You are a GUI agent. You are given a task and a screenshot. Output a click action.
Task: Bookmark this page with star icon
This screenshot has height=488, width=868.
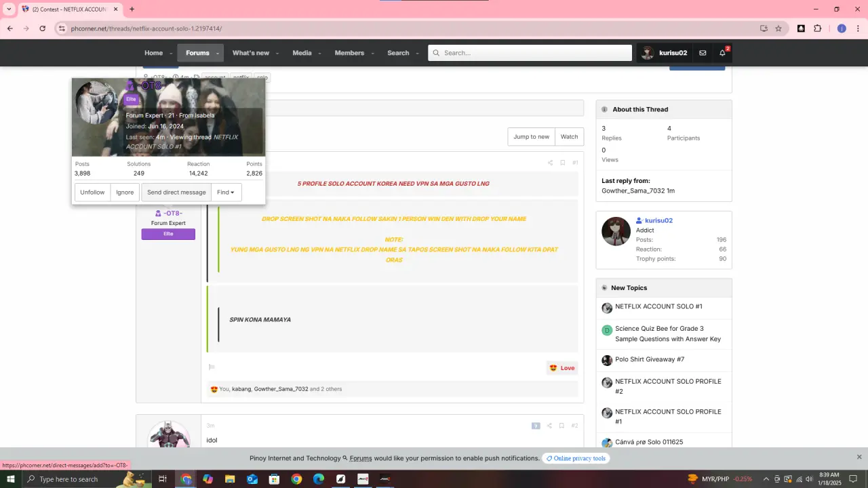778,28
